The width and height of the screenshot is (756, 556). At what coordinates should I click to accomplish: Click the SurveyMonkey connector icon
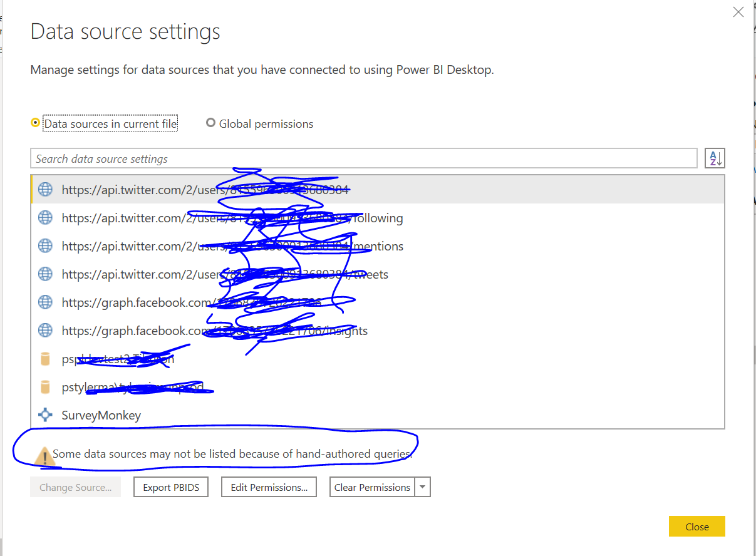click(x=45, y=415)
